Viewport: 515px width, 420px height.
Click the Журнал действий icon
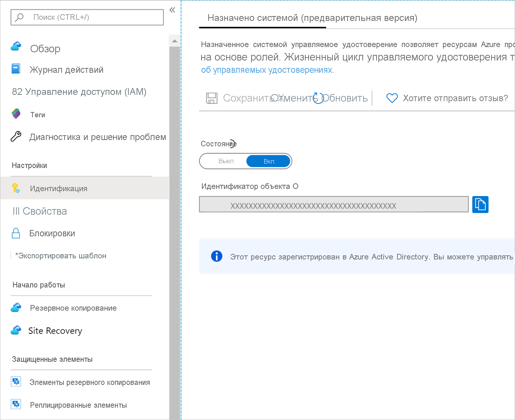click(16, 69)
